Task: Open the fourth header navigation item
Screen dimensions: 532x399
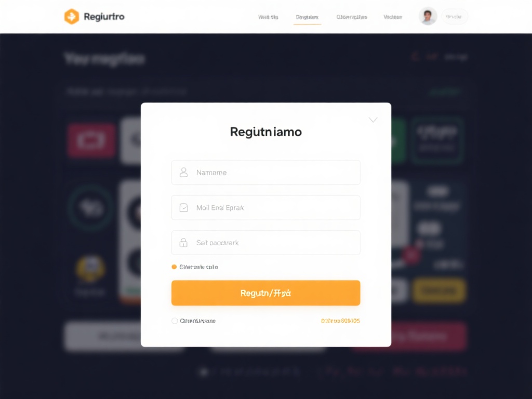Action: pyautogui.click(x=393, y=17)
